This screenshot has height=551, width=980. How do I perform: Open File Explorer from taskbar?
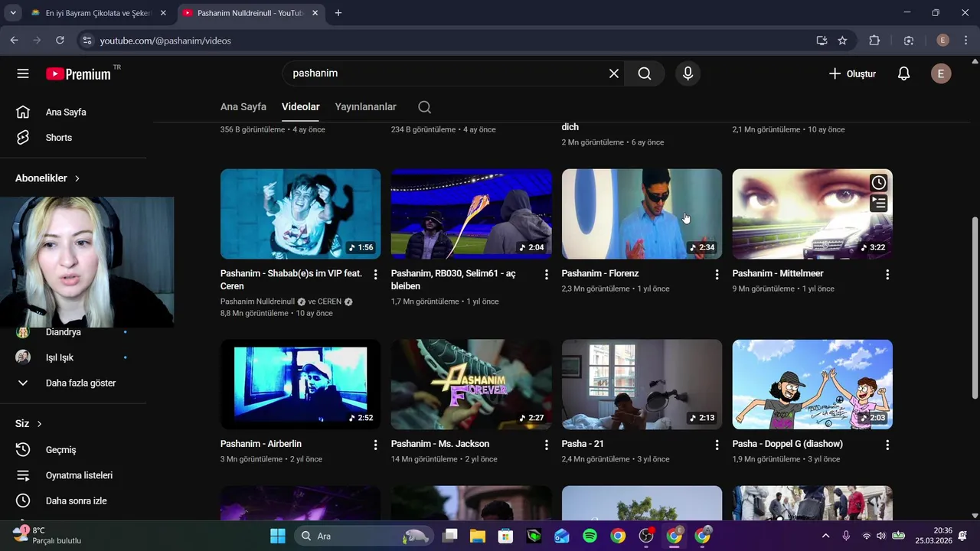[477, 536]
